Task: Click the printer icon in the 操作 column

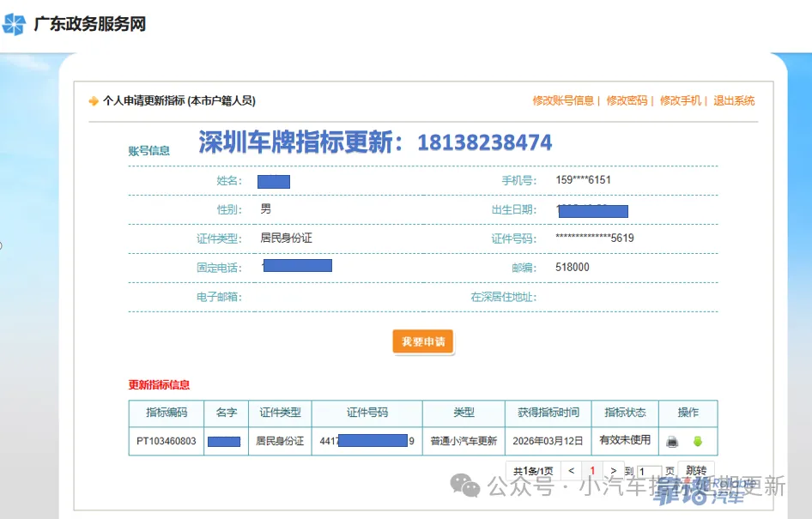Action: (672, 442)
